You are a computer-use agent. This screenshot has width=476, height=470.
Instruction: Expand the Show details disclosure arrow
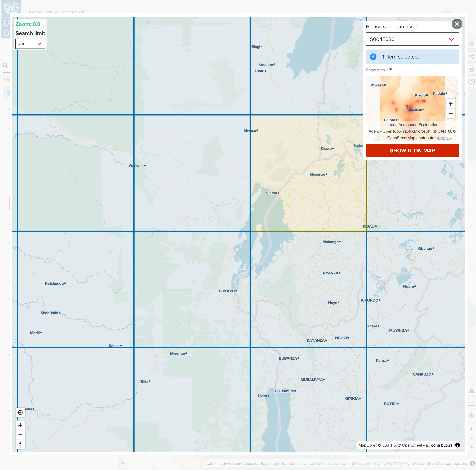point(380,69)
